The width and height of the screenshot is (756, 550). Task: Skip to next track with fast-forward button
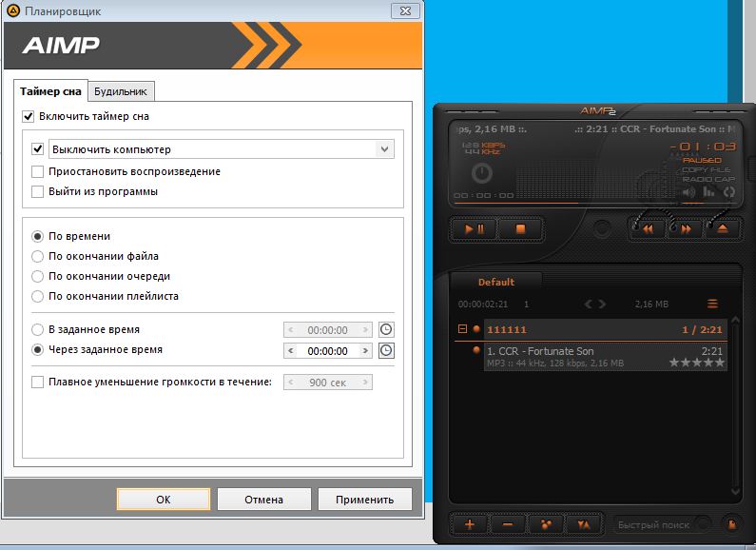point(685,229)
